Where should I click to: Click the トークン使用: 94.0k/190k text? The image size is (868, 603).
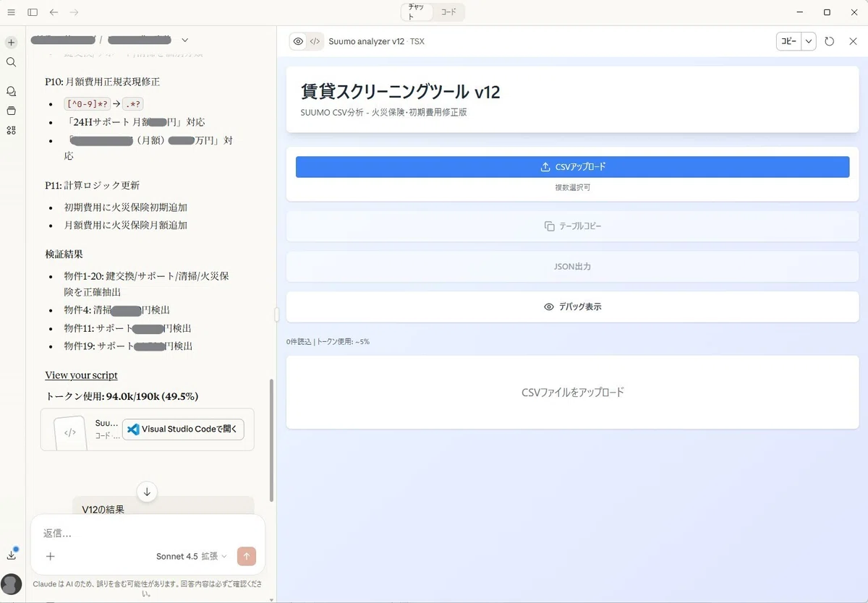[x=122, y=396]
